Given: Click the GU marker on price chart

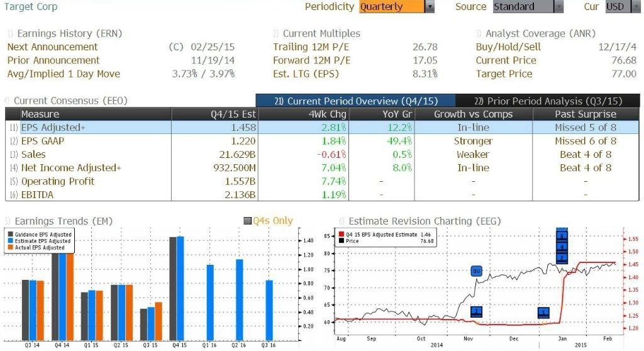Looking at the screenshot, I should coord(477,271).
